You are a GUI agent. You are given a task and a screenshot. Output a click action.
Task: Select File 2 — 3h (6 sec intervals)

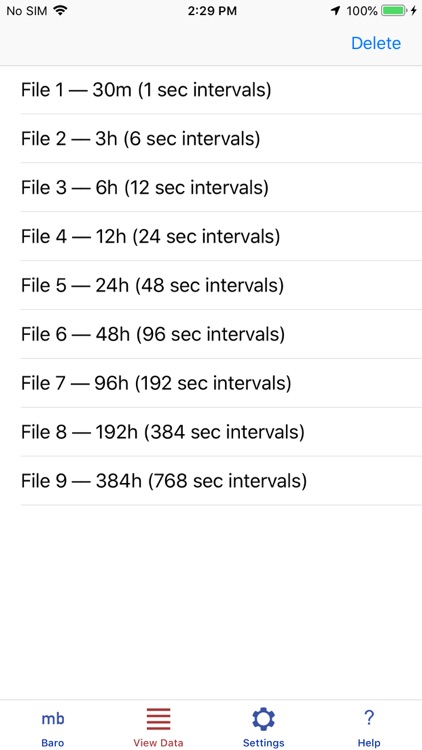(x=211, y=139)
